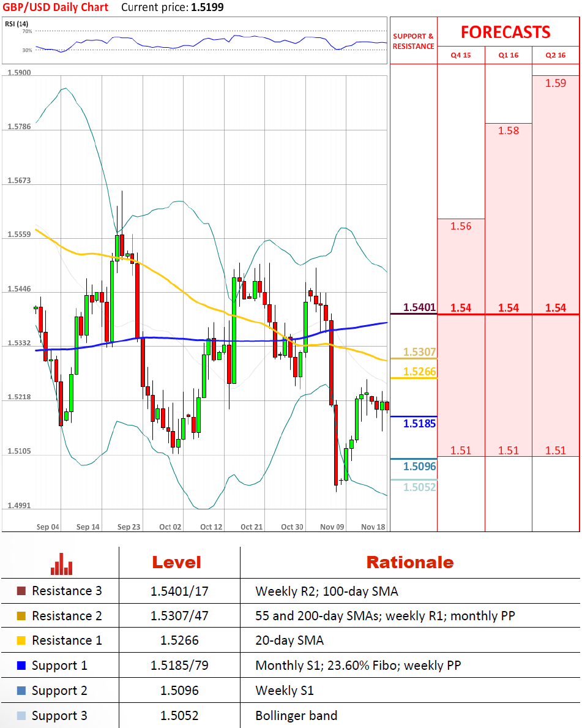Click the FORECASTS heading
Image resolution: width=582 pixels, height=728 pixels.
[x=506, y=32]
